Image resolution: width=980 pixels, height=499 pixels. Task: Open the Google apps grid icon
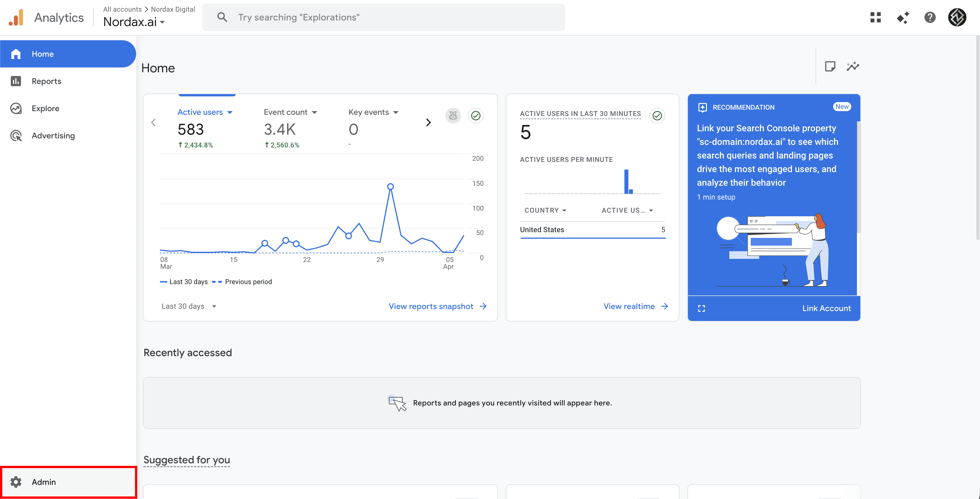pyautogui.click(x=876, y=17)
